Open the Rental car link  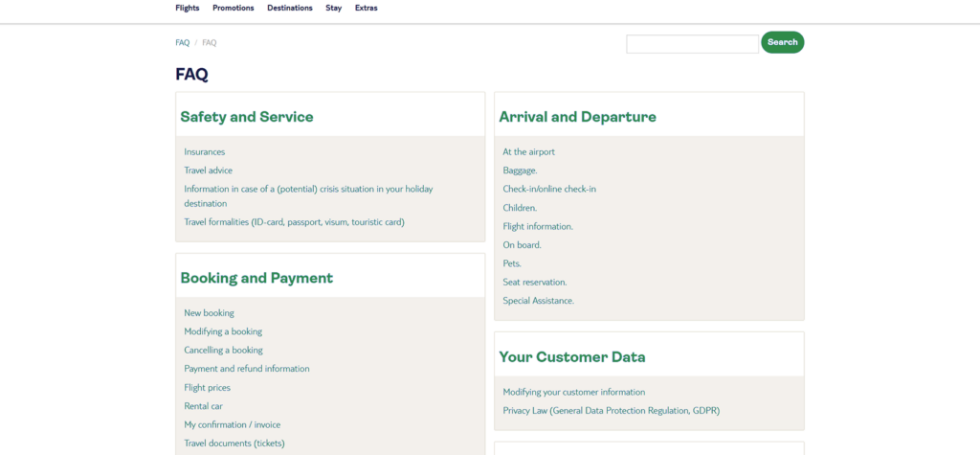click(203, 406)
